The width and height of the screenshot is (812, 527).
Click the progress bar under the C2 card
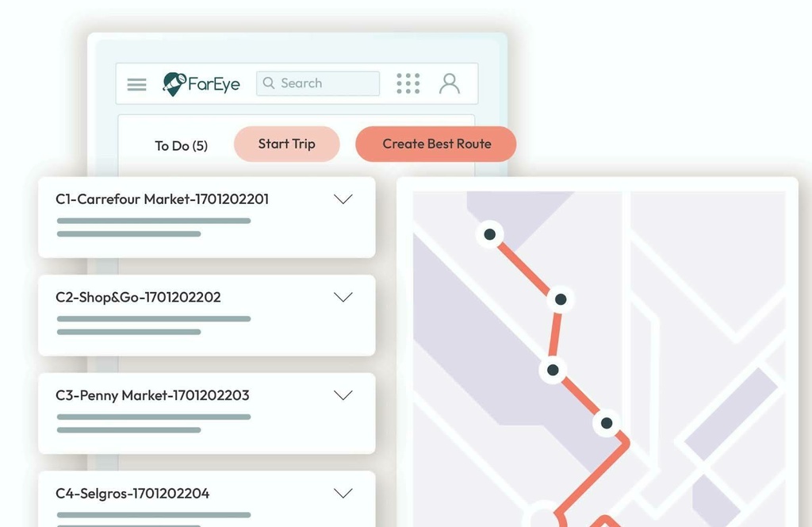click(x=153, y=320)
